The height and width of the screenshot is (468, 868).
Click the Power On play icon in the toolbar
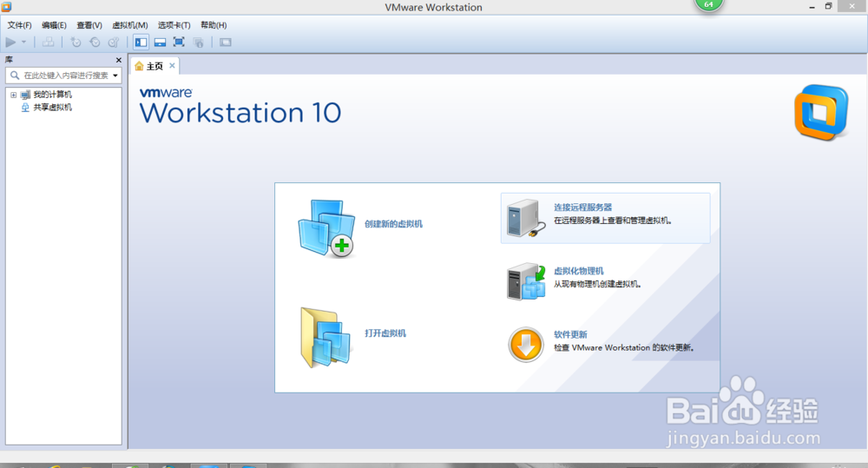[x=10, y=42]
